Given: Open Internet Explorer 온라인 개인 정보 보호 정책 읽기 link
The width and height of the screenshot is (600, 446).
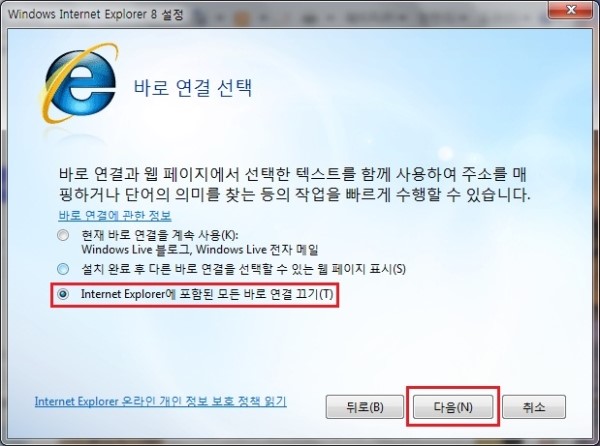Looking at the screenshot, I should [x=160, y=401].
